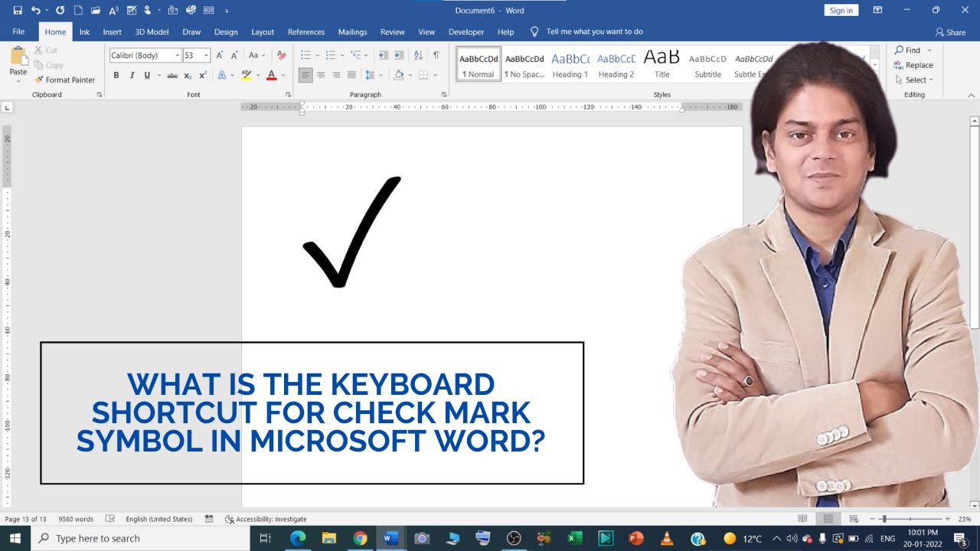Open the font size 53 dropdown
Screen dimensions: 980x551
206,55
